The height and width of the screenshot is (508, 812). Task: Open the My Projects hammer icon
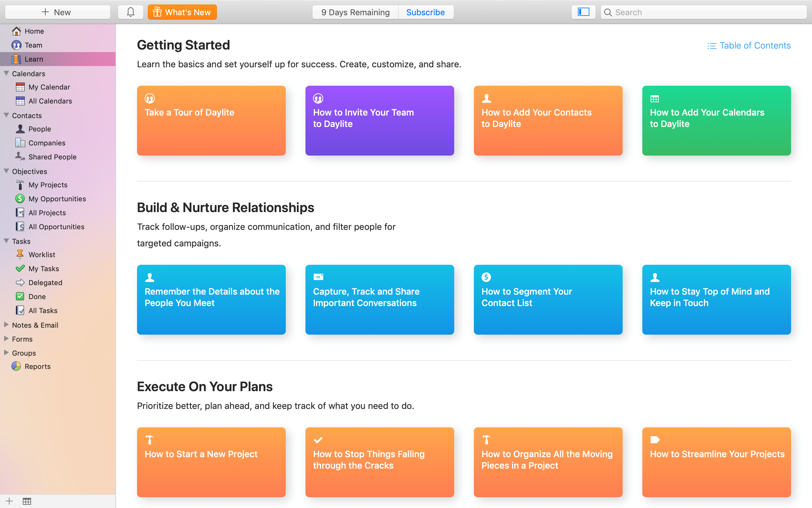click(x=20, y=185)
